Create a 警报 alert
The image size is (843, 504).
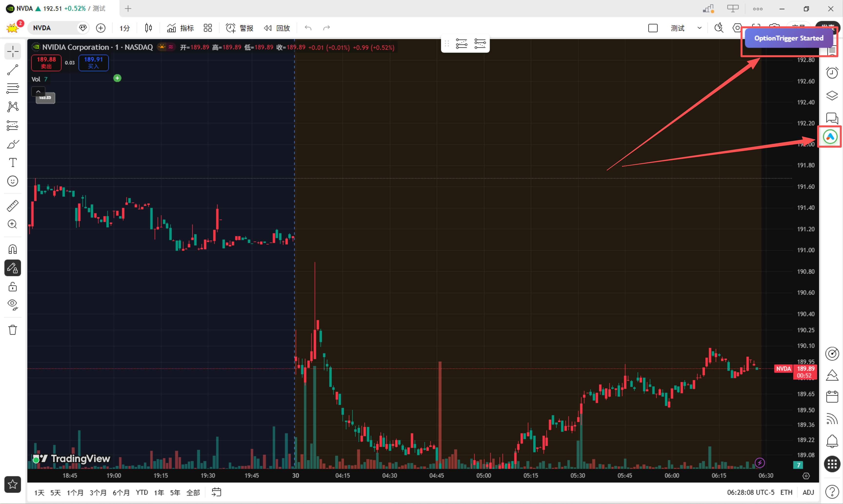(x=240, y=28)
